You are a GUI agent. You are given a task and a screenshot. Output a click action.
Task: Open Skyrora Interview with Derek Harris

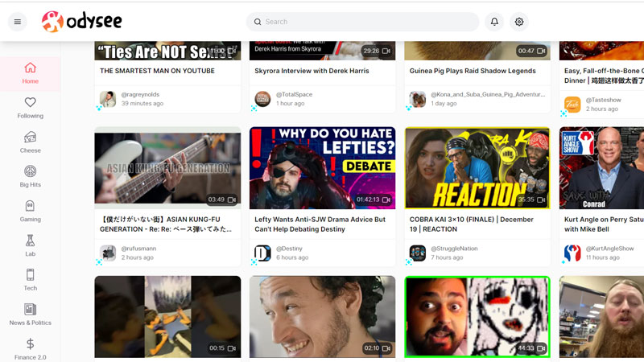coord(312,71)
